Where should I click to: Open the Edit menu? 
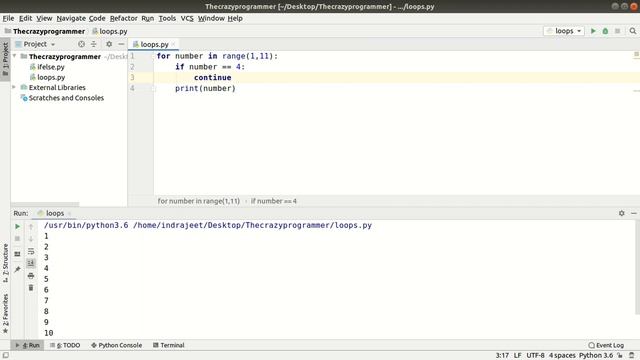point(25,18)
